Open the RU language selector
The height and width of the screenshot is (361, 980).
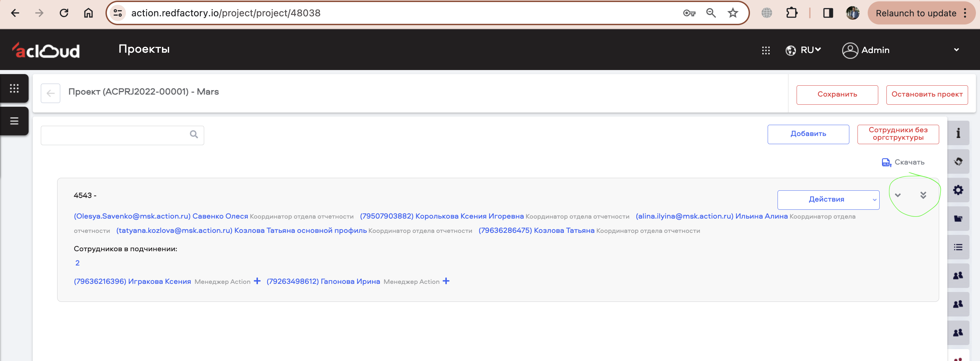[803, 50]
